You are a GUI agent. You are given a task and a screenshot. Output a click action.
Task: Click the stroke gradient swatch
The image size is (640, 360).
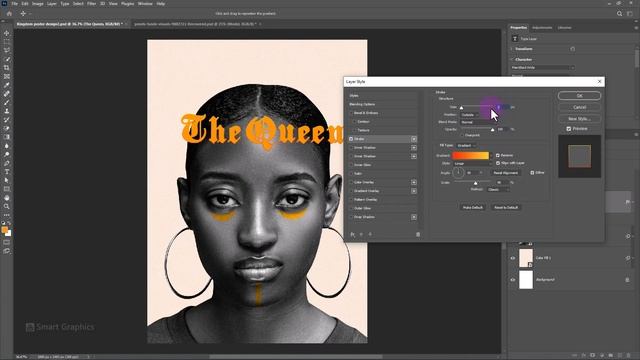[470, 156]
